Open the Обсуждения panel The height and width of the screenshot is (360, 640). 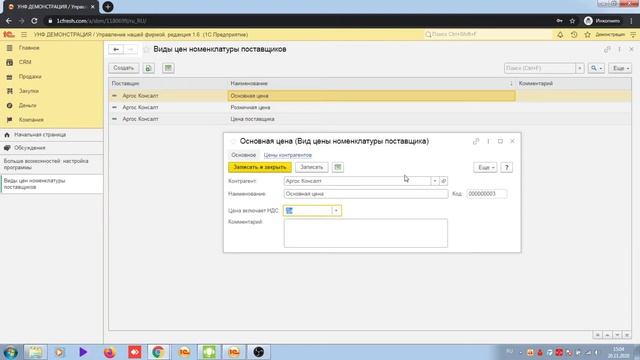click(29, 148)
